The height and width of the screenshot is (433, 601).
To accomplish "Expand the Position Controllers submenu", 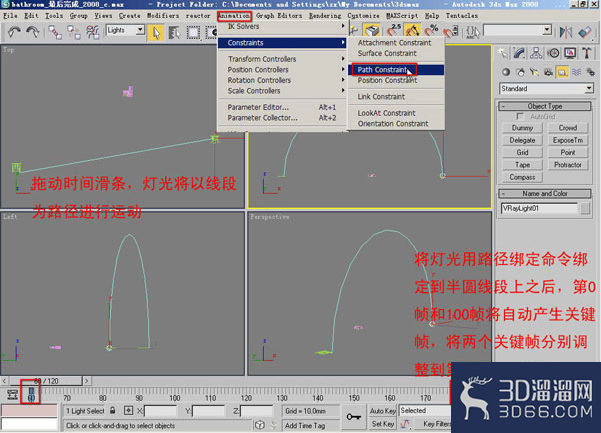I will coord(282,70).
